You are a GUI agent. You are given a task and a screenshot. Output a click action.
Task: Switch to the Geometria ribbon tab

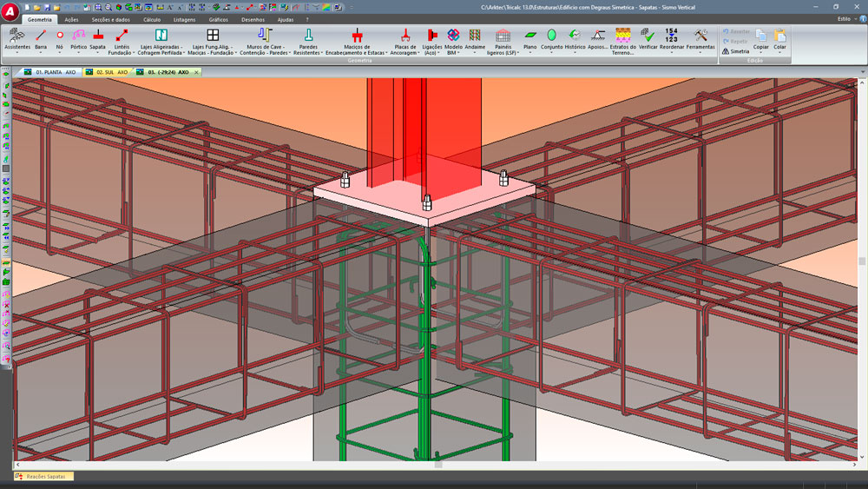coord(40,19)
